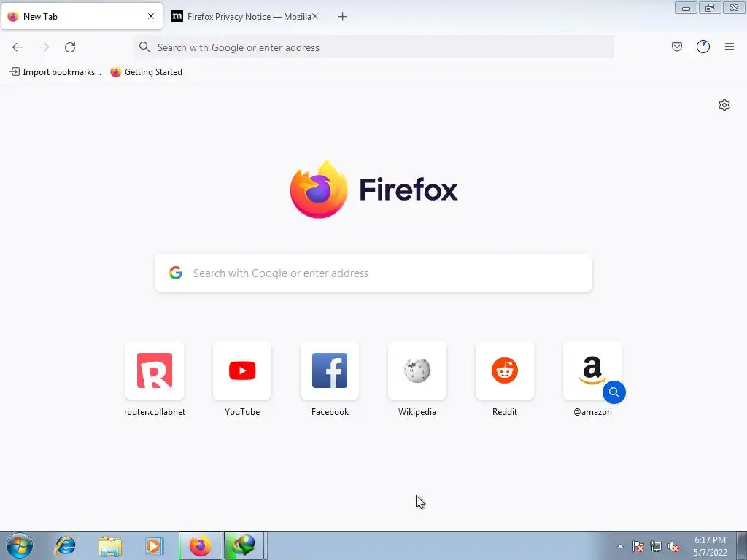Minimize the Firefox window
Screen dimensions: 747x560
[x=686, y=7]
